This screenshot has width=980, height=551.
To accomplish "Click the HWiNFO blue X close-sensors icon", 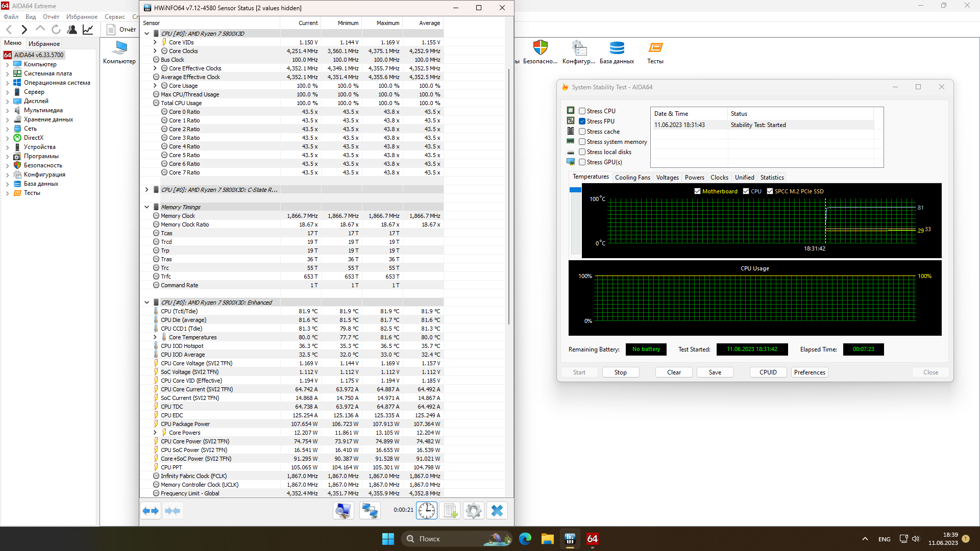I will coord(497,510).
